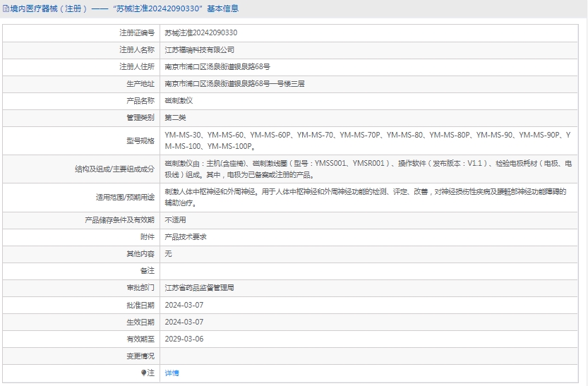588x386 pixels.
Task: Click the 适用范围/预期用途 description text
Action: click(367, 197)
